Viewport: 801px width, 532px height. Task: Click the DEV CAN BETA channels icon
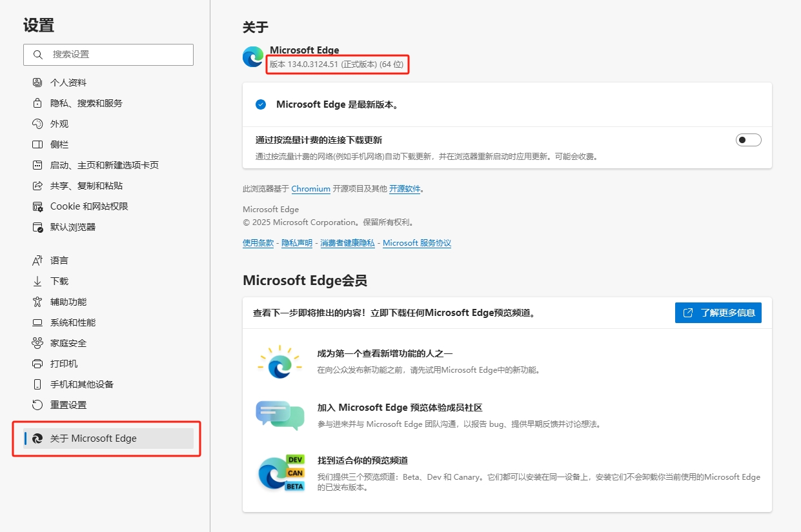tap(281, 473)
